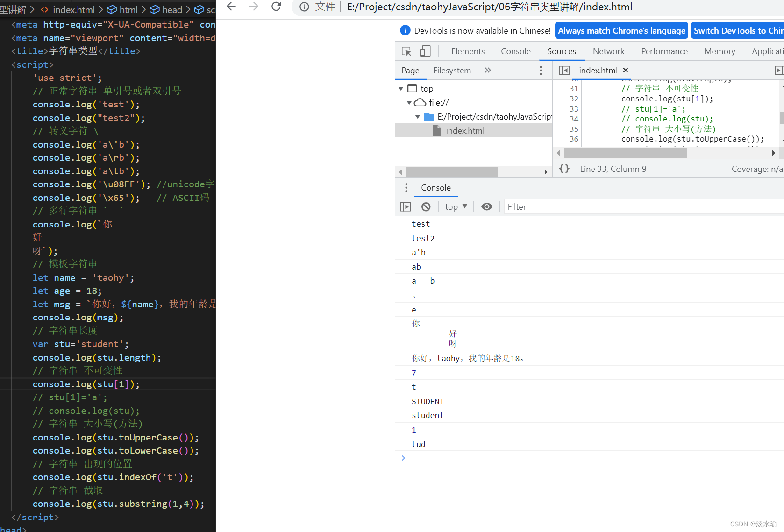Image resolution: width=784 pixels, height=532 pixels.
Task: Open the Memory panel tab
Action: pos(720,51)
